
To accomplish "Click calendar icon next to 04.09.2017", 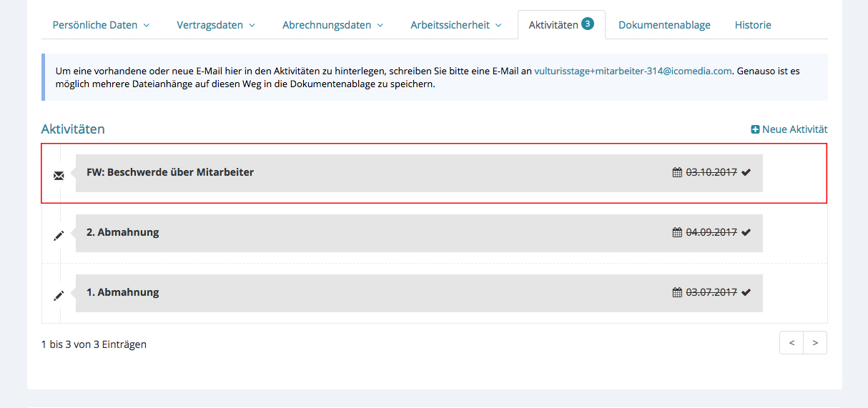I will 677,232.
